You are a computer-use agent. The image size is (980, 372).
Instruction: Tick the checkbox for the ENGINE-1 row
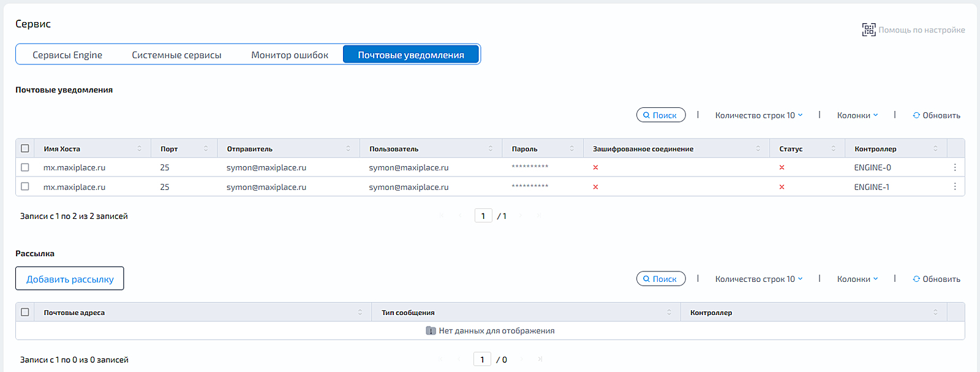25,186
